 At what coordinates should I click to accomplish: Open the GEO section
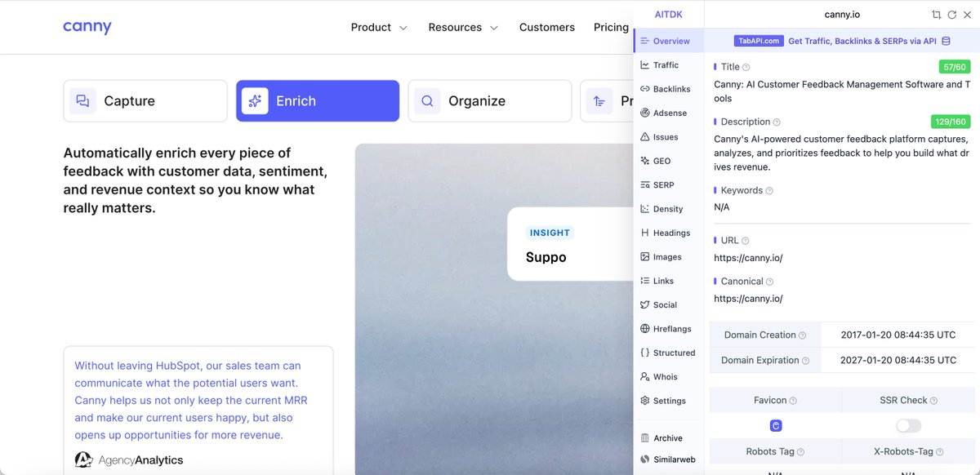668,162
